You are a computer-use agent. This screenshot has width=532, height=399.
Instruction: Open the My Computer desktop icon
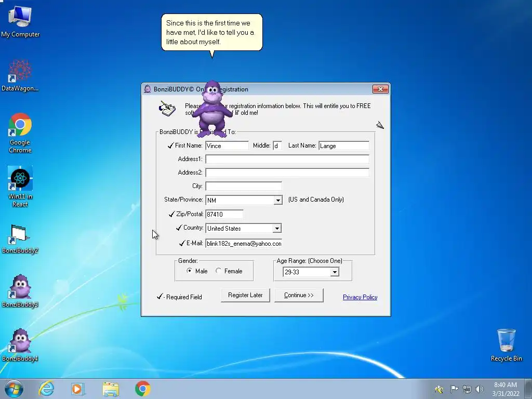[20, 21]
